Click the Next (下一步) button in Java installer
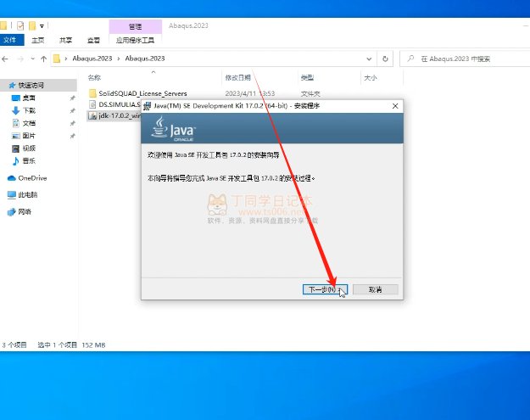The width and height of the screenshot is (530, 420). tap(325, 289)
